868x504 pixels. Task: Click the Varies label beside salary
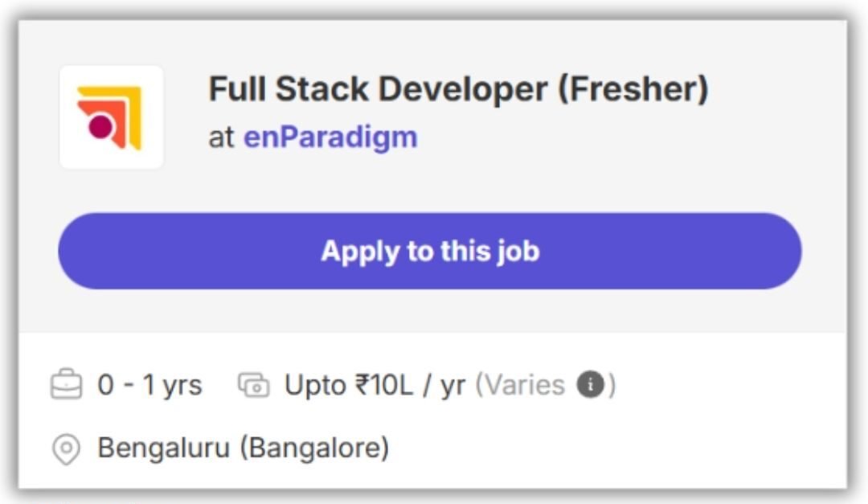pyautogui.click(x=521, y=384)
